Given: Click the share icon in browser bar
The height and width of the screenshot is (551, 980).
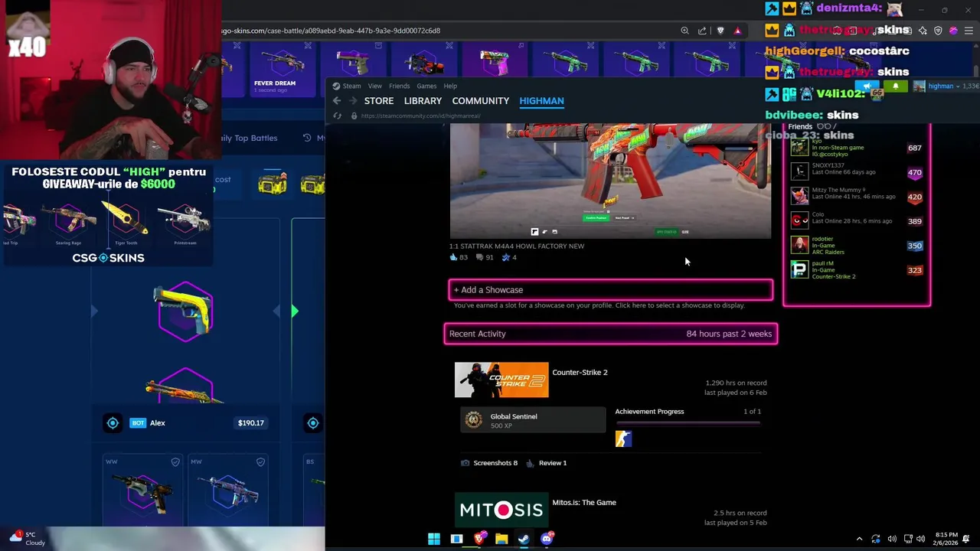Looking at the screenshot, I should click(702, 31).
